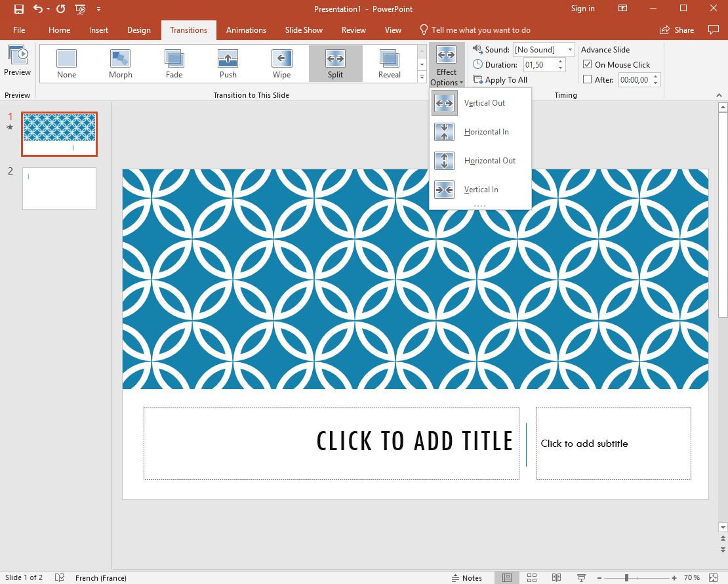Pick the Reveal transition

(x=389, y=64)
